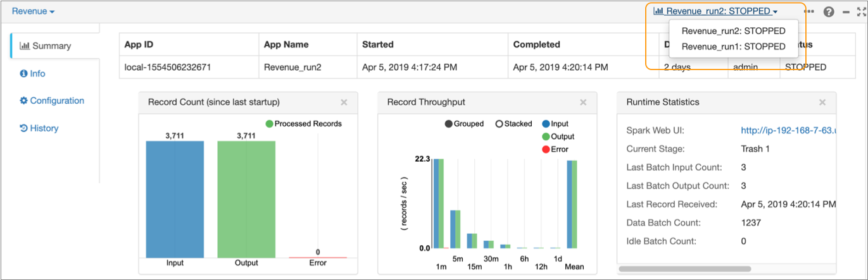Choose Revenue_run1: STOPPED from the list
The image size is (868, 280).
[x=733, y=46]
